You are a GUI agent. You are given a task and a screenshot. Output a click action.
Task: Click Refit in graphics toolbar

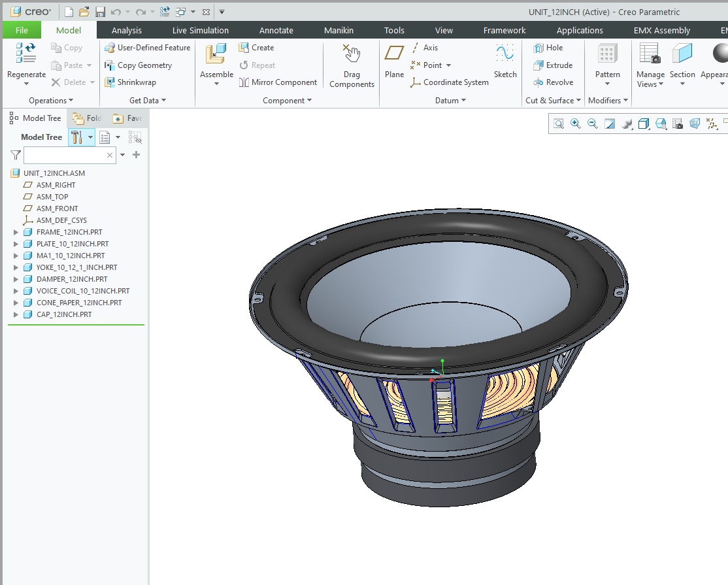coord(559,124)
